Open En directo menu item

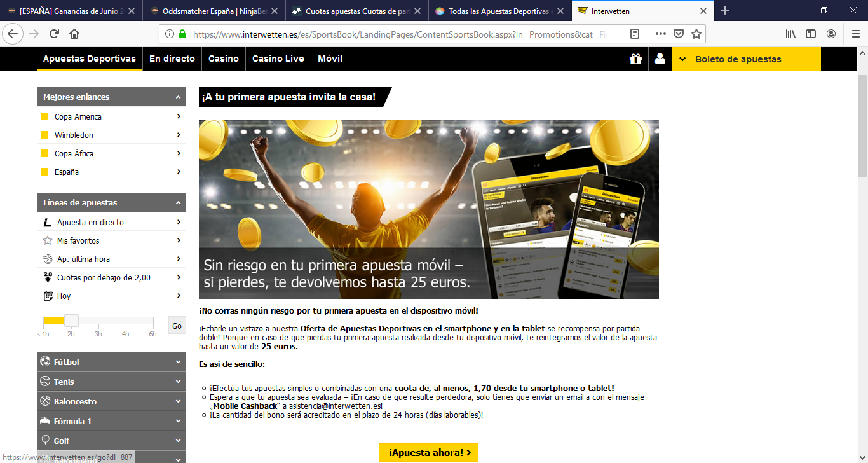pos(172,59)
